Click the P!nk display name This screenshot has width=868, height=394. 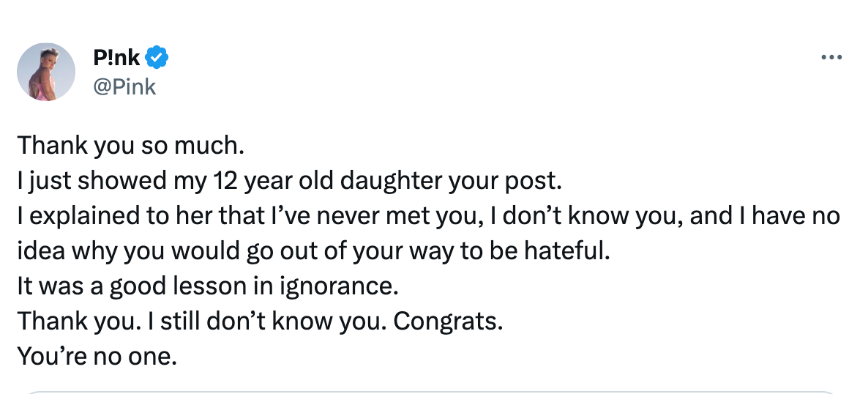click(x=117, y=58)
